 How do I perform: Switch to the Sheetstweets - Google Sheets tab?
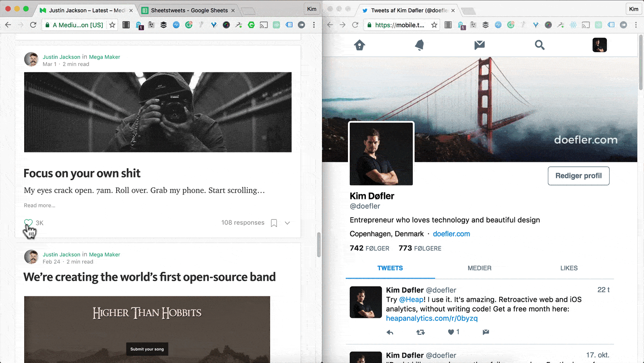pyautogui.click(x=189, y=10)
